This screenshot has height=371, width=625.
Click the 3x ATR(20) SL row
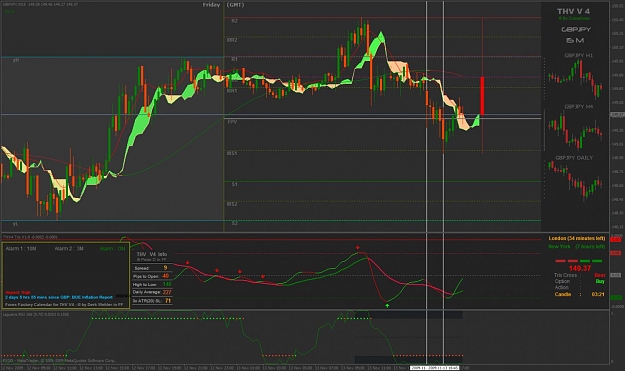pyautogui.click(x=152, y=300)
